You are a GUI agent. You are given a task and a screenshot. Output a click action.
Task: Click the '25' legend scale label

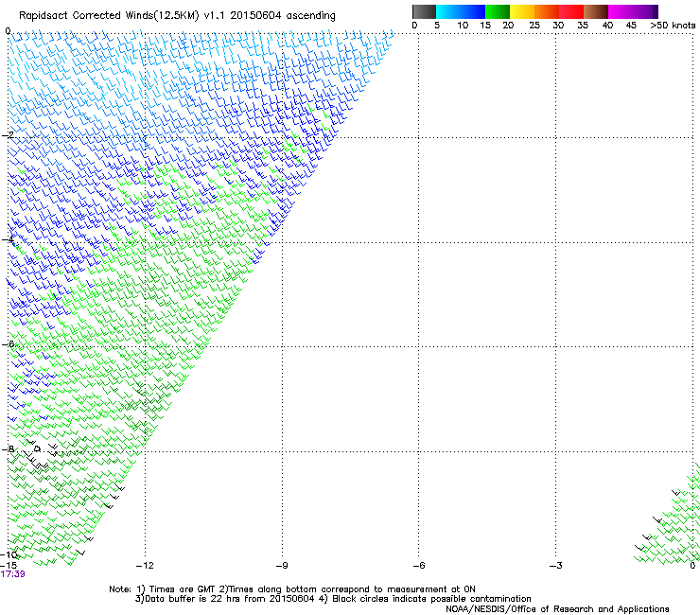pos(534,25)
